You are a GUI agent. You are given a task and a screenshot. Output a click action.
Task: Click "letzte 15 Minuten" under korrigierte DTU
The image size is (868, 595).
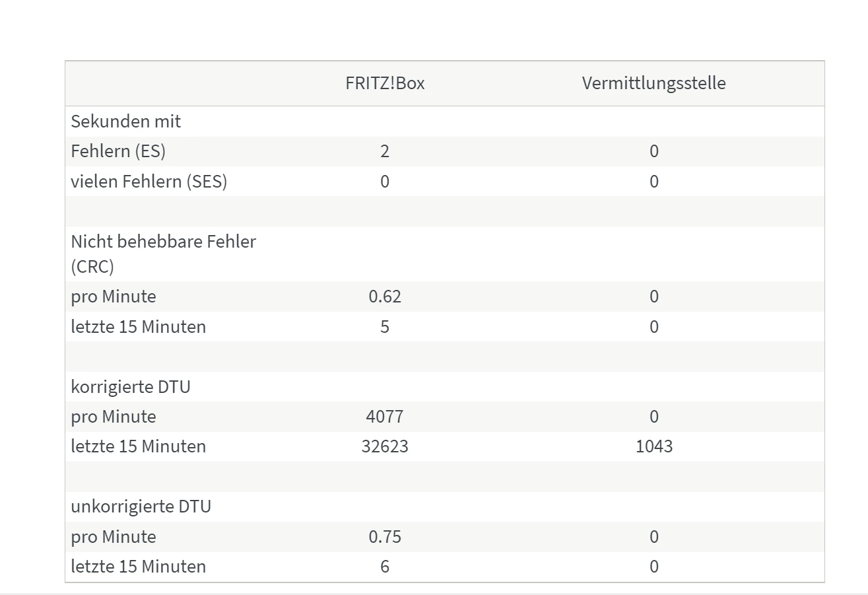(x=139, y=446)
